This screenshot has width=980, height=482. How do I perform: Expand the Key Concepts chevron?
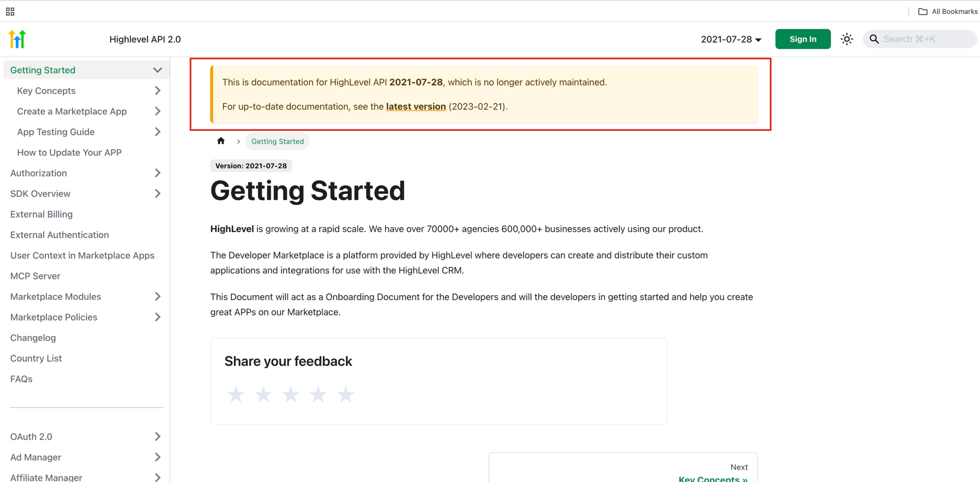(158, 91)
